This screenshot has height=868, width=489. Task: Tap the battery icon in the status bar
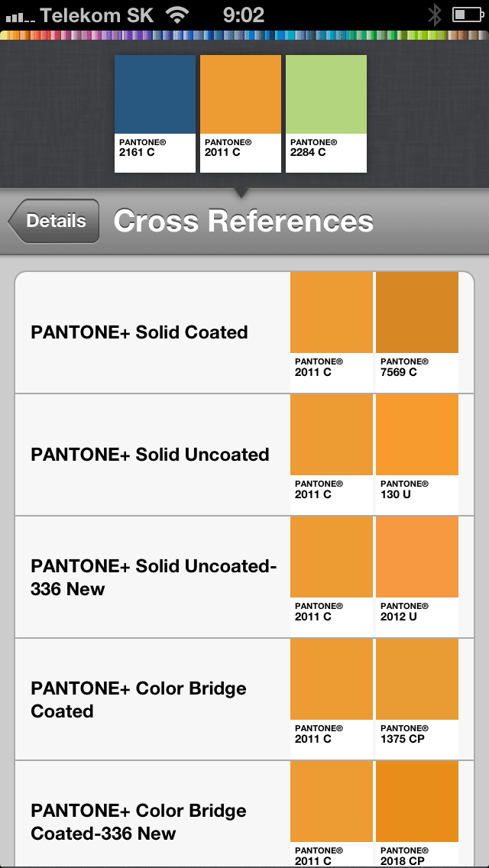(x=465, y=15)
